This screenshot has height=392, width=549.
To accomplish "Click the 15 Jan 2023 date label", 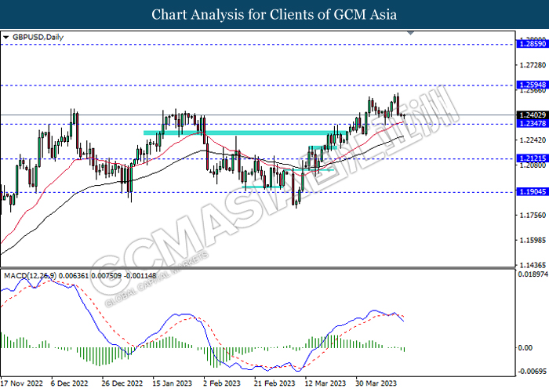I will [173, 383].
